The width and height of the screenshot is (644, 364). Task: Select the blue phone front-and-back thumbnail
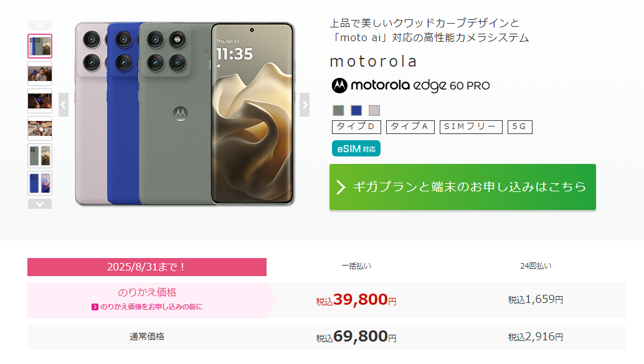(x=40, y=183)
